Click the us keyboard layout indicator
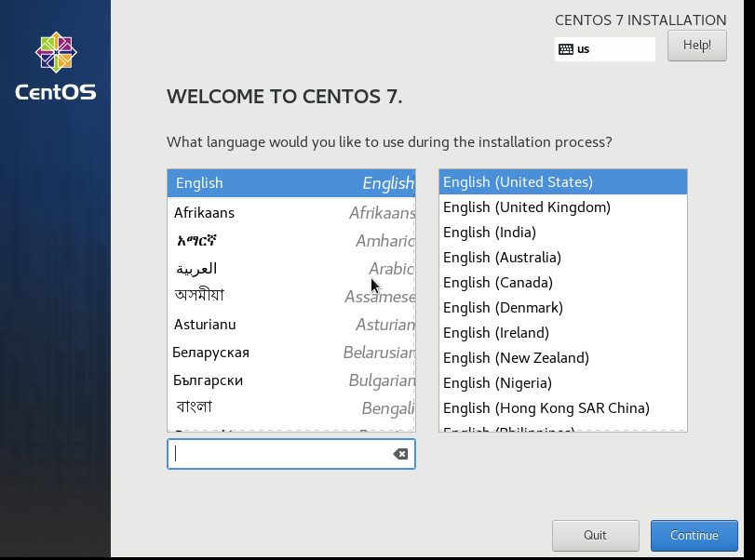Screen dimensions: 755x560 click(605, 49)
